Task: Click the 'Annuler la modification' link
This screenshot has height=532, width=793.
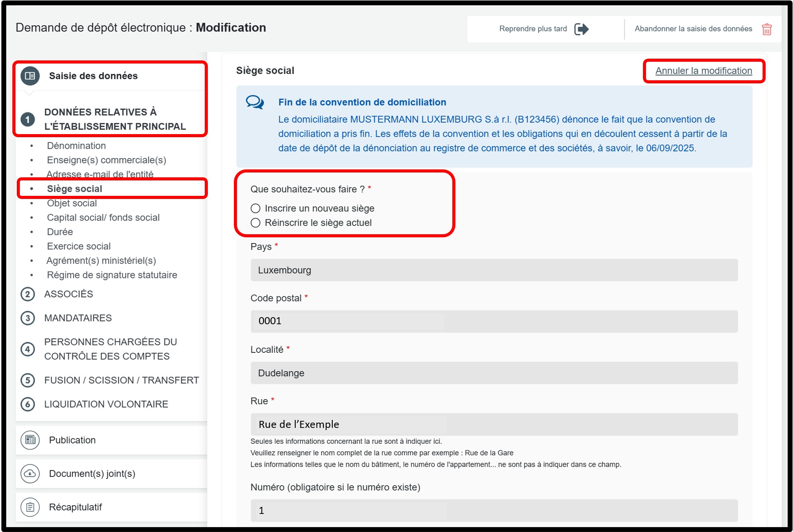Action: [703, 71]
